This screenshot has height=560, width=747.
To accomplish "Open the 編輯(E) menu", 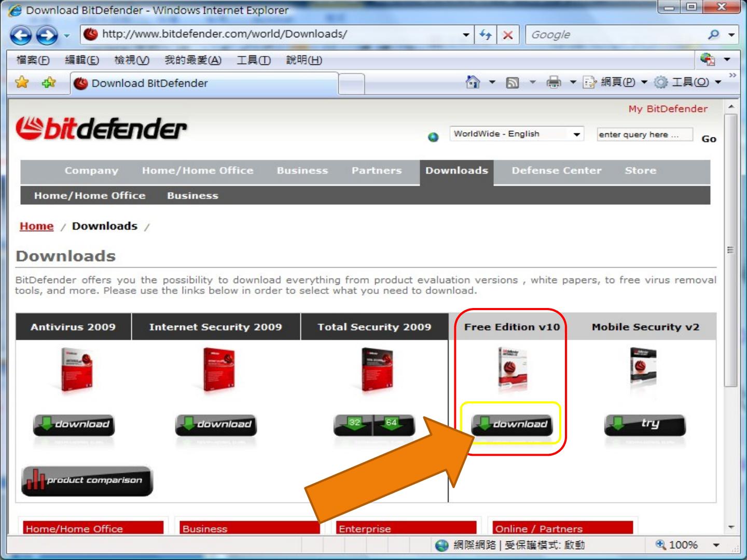I will 82,60.
